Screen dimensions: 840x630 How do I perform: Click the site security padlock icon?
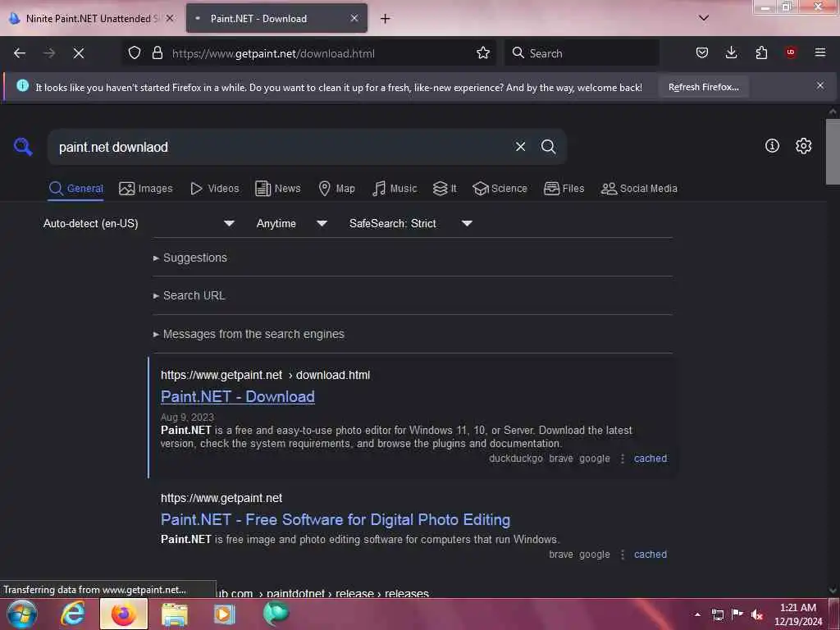pos(157,53)
